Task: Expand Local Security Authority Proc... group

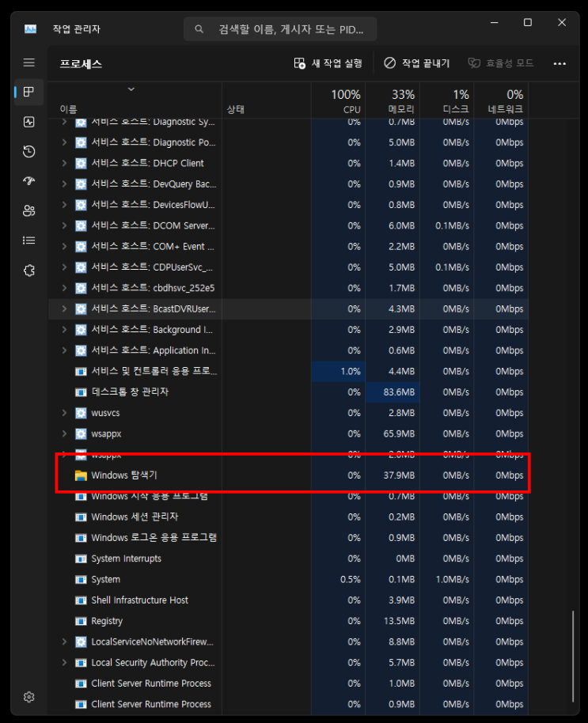Action: pos(64,663)
